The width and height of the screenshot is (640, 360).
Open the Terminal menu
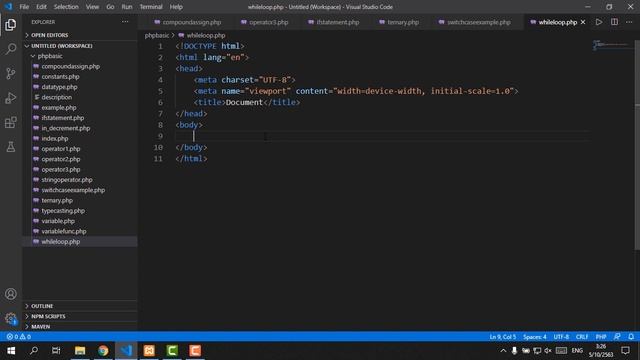click(x=151, y=7)
